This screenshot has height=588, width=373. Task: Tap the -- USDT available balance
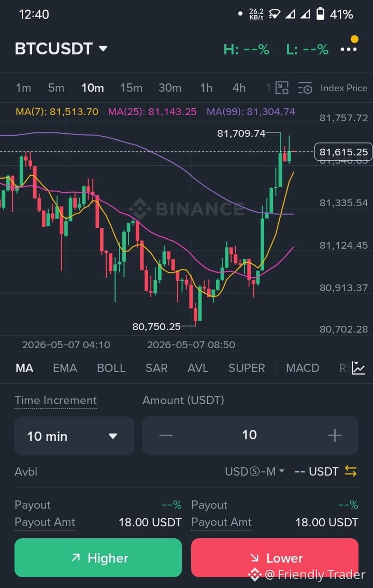click(317, 471)
